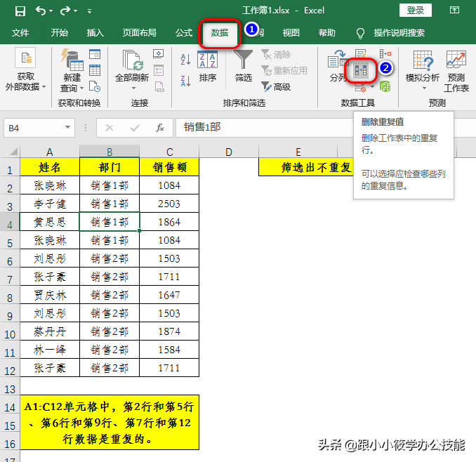Click the 操作说明搜索 search box
The image size is (476, 462).
[399, 32]
